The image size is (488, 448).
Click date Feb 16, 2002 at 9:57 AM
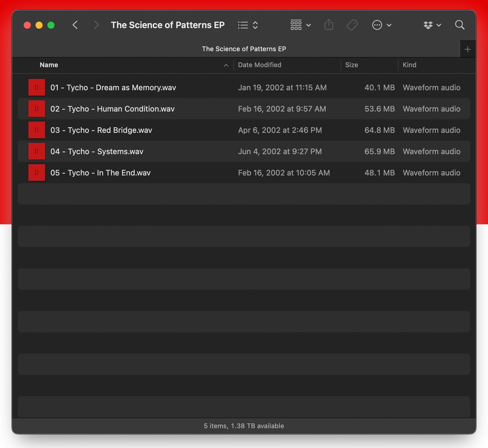(x=282, y=109)
